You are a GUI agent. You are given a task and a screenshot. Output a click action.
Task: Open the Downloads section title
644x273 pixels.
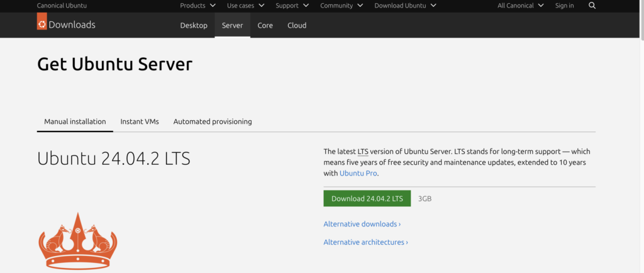72,25
